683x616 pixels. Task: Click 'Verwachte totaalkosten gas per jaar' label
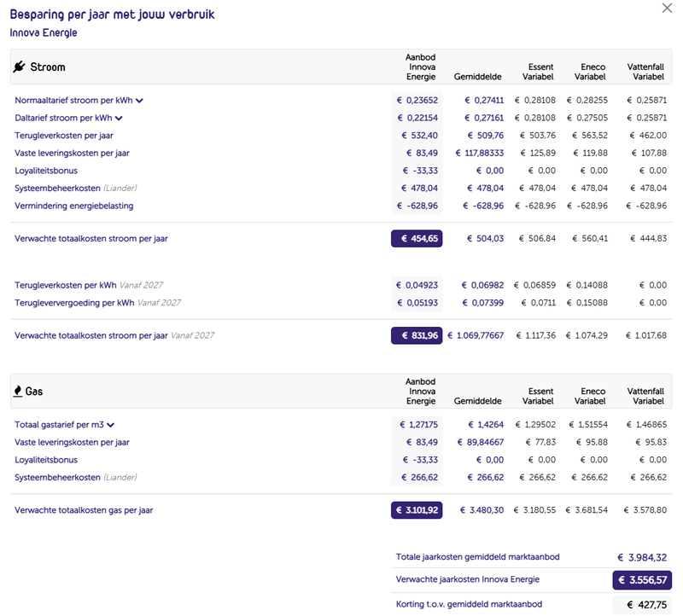84,510
